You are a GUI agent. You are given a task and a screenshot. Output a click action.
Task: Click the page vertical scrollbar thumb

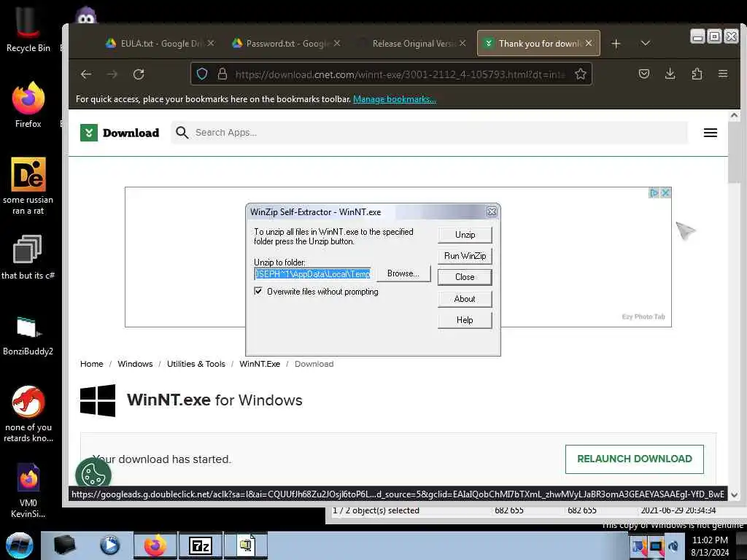734,152
